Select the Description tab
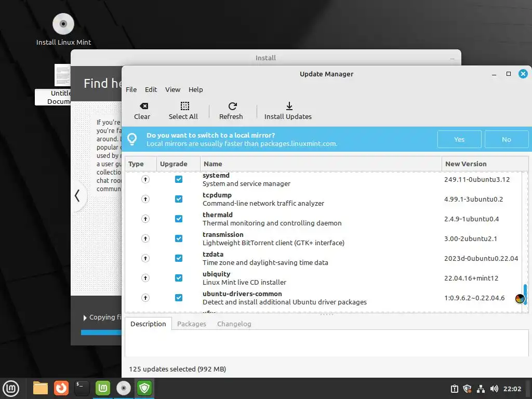 (148, 324)
